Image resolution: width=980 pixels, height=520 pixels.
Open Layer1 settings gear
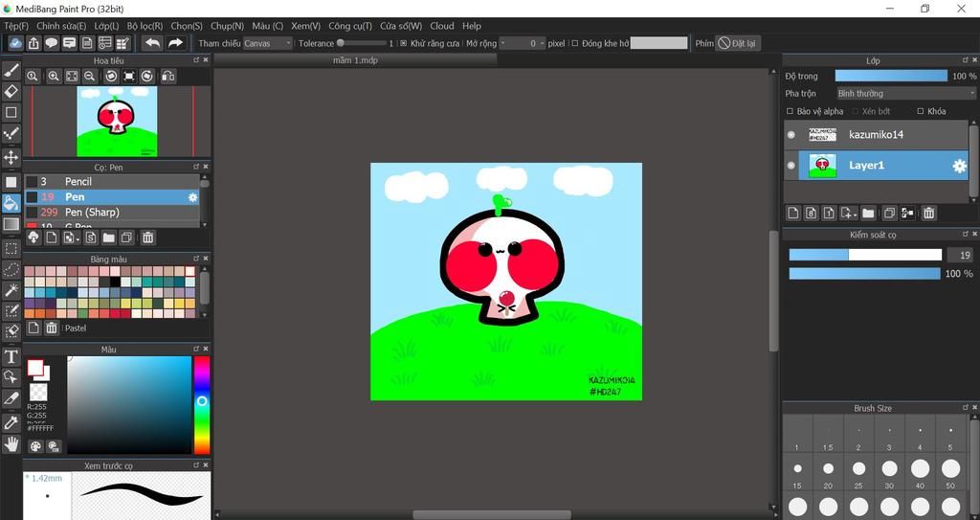959,166
